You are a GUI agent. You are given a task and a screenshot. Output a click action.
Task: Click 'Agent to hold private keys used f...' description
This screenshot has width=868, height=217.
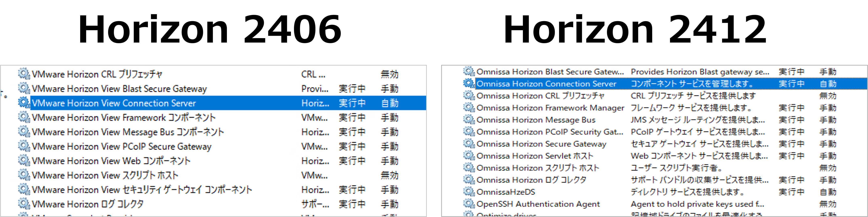[x=697, y=204]
